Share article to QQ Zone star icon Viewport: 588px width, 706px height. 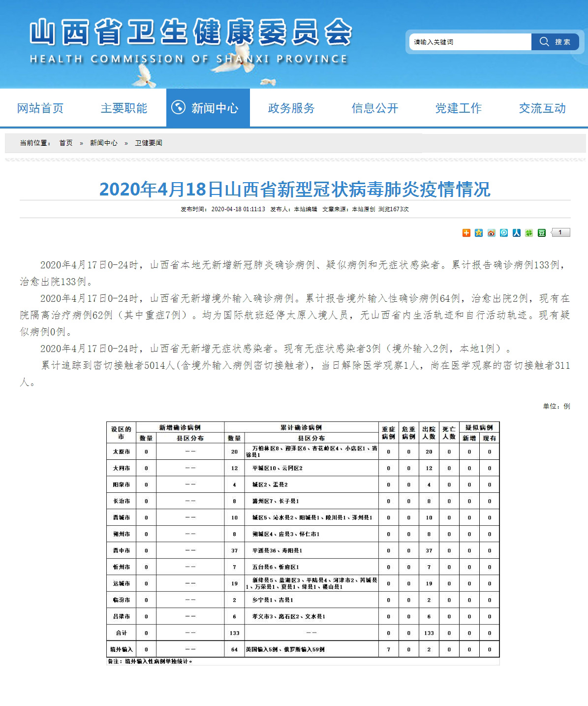coord(479,233)
